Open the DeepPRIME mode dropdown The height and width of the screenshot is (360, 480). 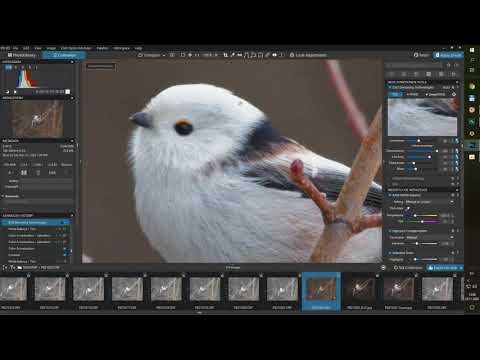(x=436, y=95)
